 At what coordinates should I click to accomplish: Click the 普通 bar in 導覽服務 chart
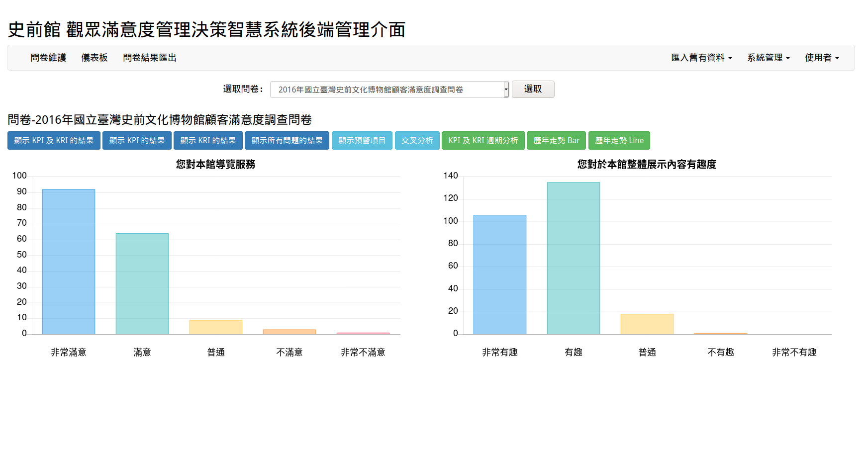(x=216, y=327)
